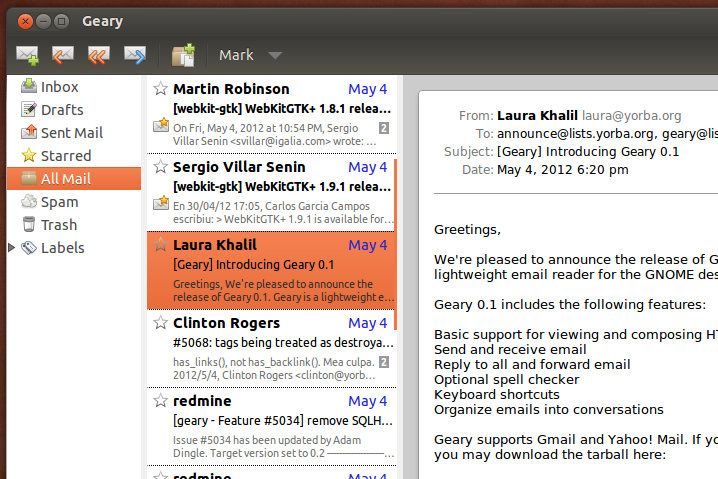Click the Forward message toolbar icon

(135, 55)
